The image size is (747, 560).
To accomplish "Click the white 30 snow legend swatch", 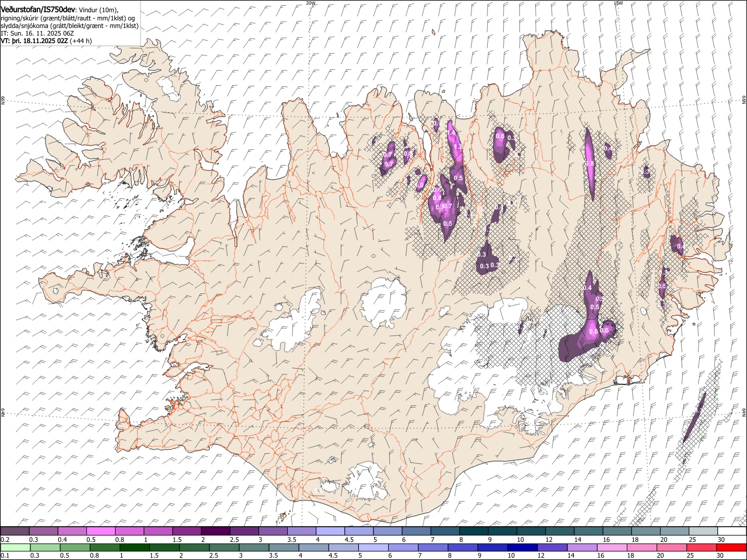I will click(732, 531).
